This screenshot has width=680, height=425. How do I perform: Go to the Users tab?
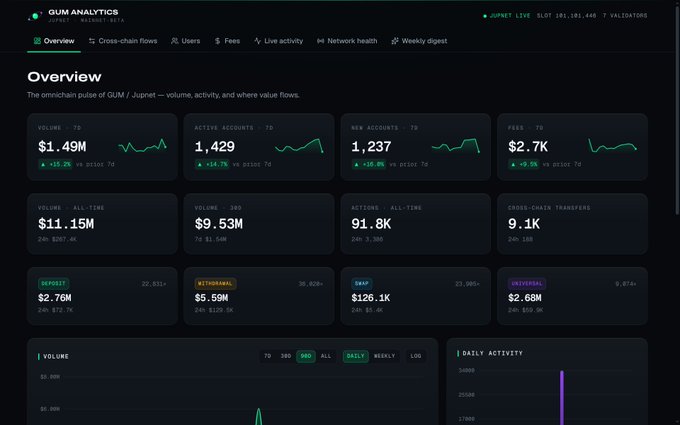[x=186, y=41]
